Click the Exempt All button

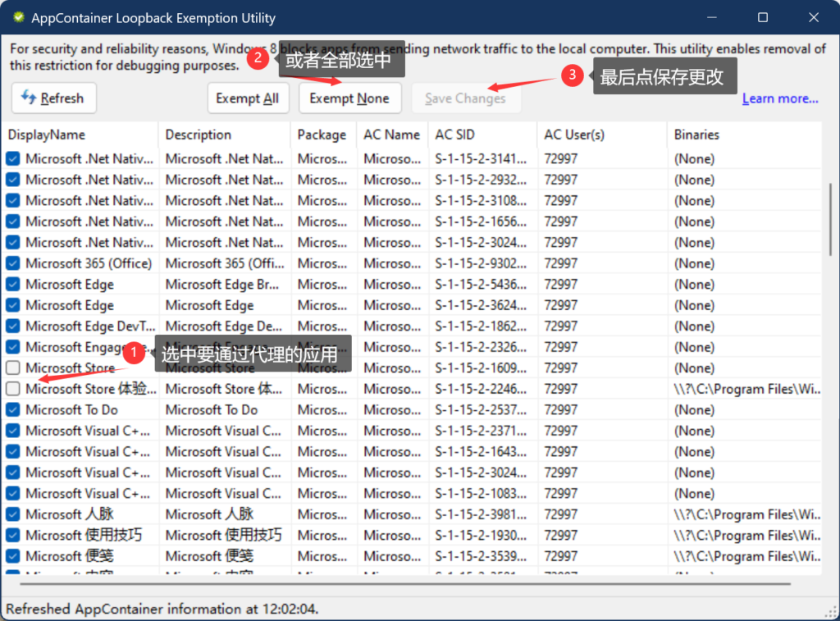248,98
